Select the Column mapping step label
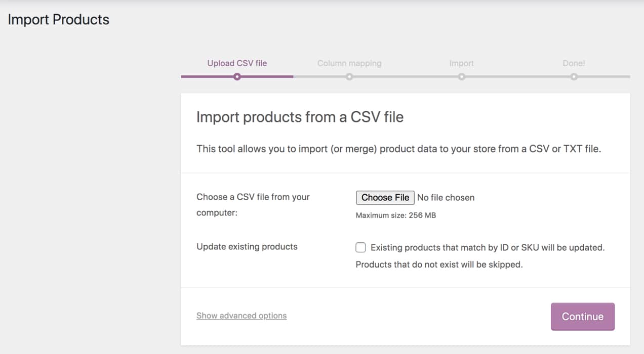The height and width of the screenshot is (354, 644). pyautogui.click(x=349, y=63)
